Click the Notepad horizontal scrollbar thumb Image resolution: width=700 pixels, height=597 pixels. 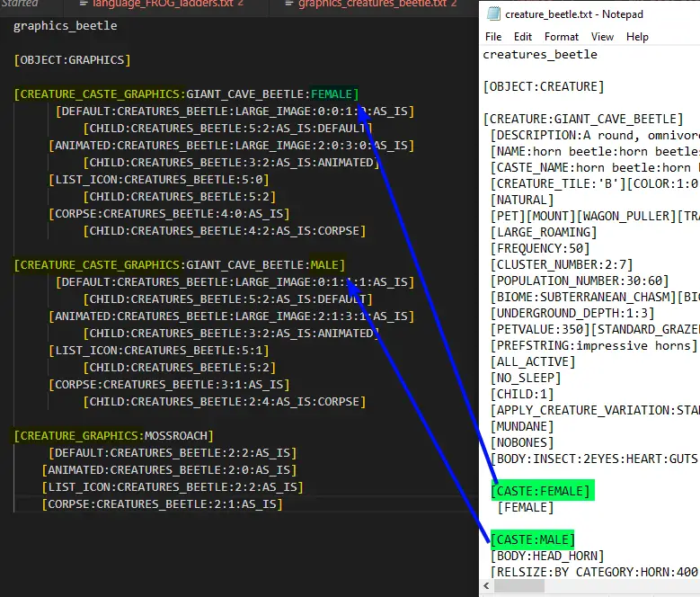point(519,585)
